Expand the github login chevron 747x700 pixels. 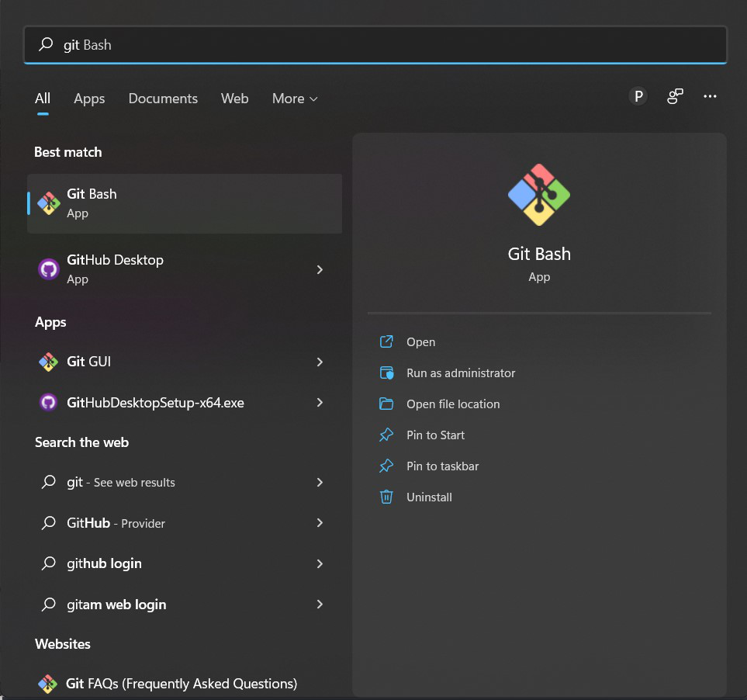pos(320,563)
